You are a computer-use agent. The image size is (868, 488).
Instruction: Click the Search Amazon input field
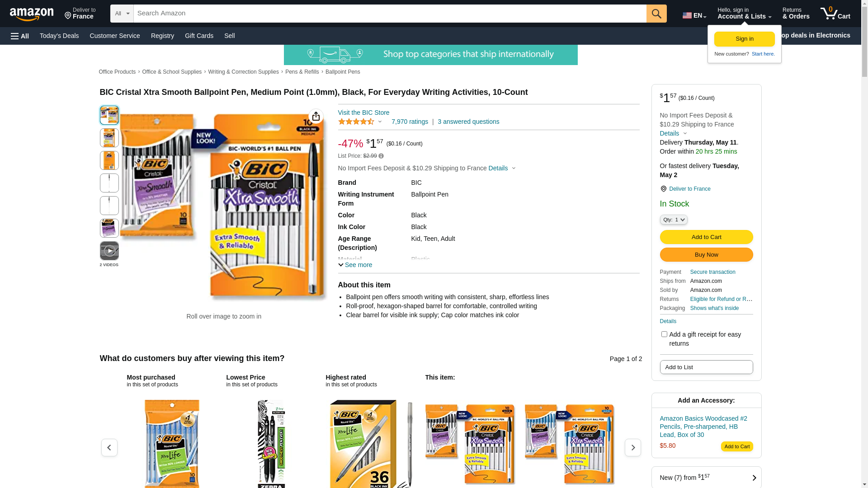point(390,14)
